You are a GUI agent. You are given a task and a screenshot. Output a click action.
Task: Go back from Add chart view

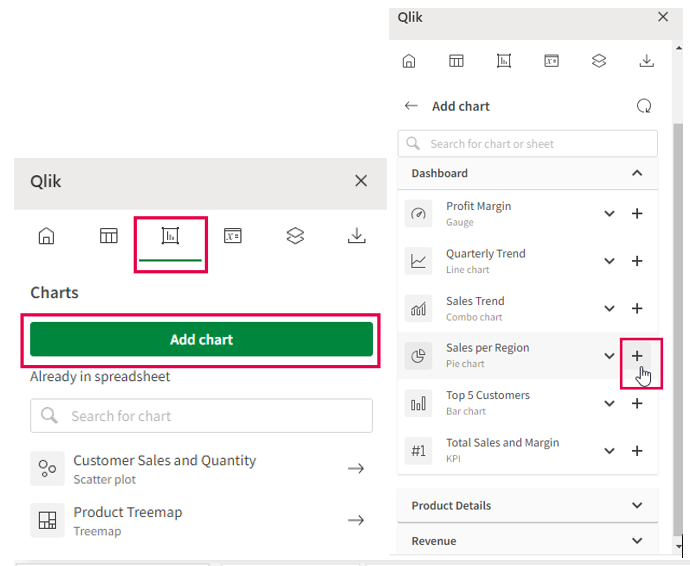tap(411, 106)
